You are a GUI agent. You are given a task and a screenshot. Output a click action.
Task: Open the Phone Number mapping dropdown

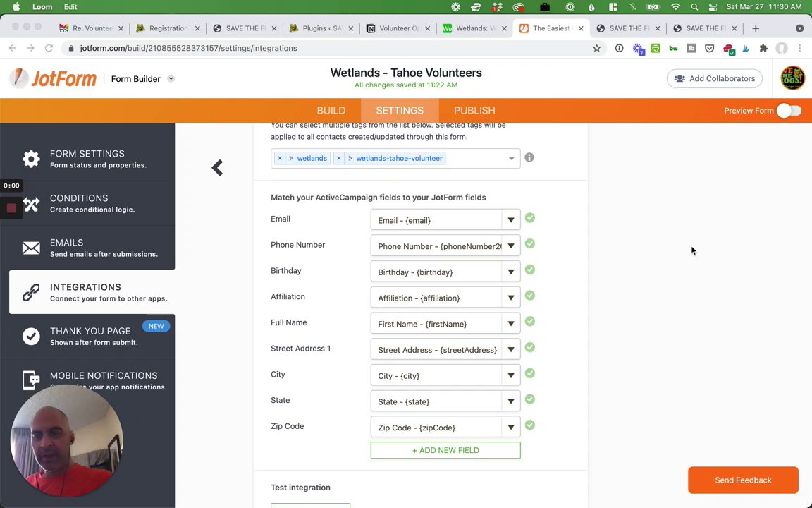pyautogui.click(x=445, y=246)
